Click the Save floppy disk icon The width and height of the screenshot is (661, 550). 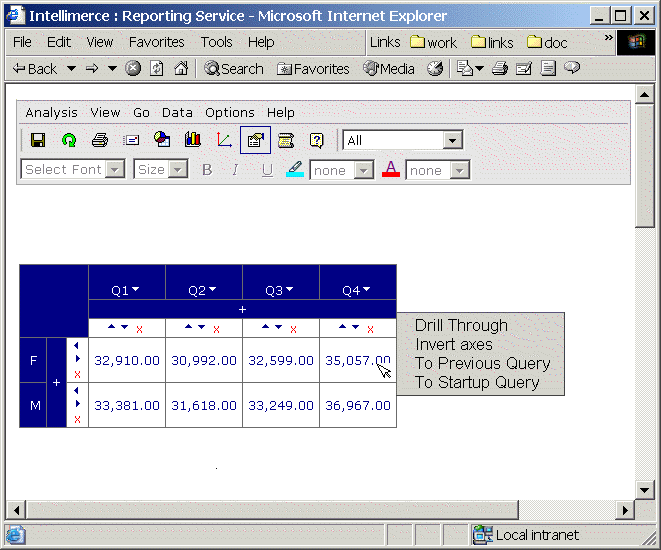[38, 140]
